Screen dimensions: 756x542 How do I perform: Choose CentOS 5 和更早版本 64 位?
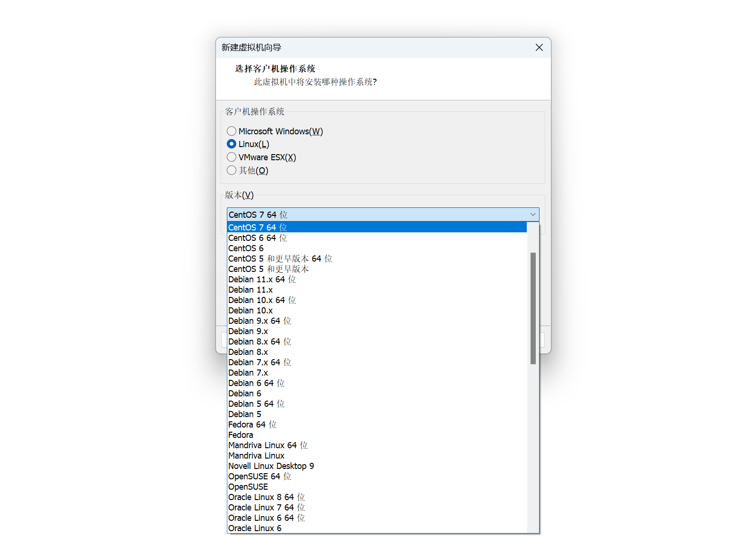point(377,258)
